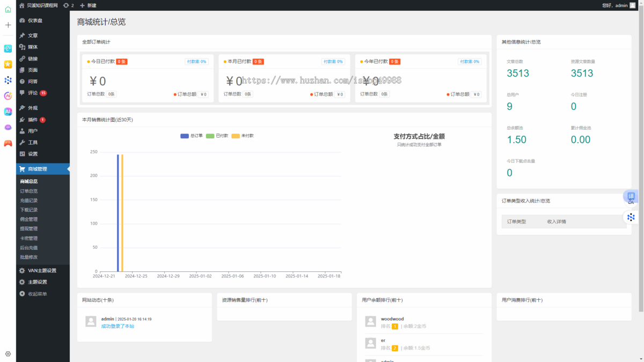
Task: Toggle 总订单 series in the sales chart legend
Action: (x=191, y=135)
